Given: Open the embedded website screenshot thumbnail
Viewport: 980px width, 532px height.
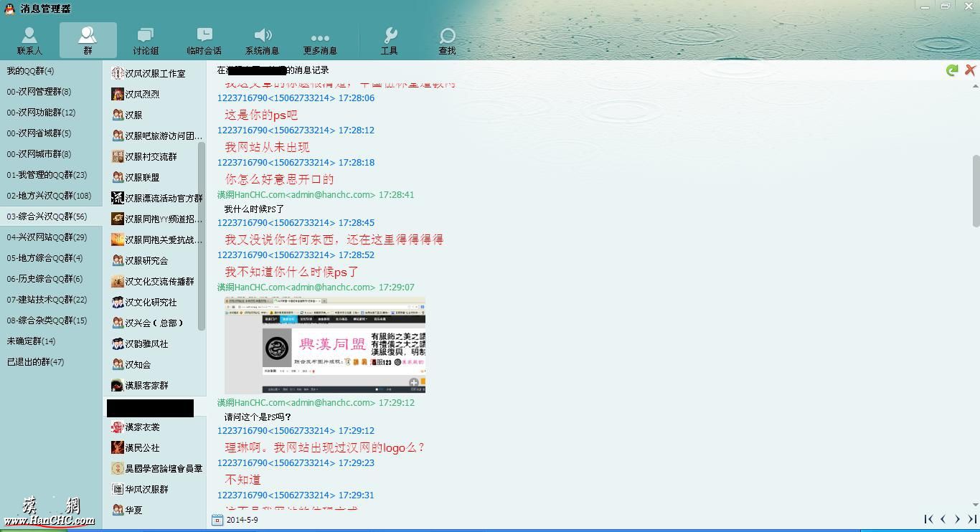Looking at the screenshot, I should tap(324, 345).
